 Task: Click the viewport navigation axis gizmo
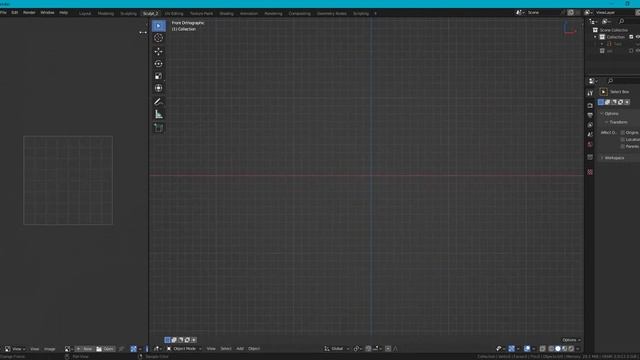pos(570,28)
